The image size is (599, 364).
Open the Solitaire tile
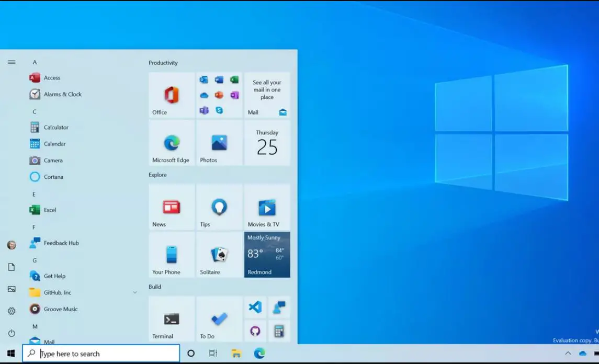click(x=219, y=255)
